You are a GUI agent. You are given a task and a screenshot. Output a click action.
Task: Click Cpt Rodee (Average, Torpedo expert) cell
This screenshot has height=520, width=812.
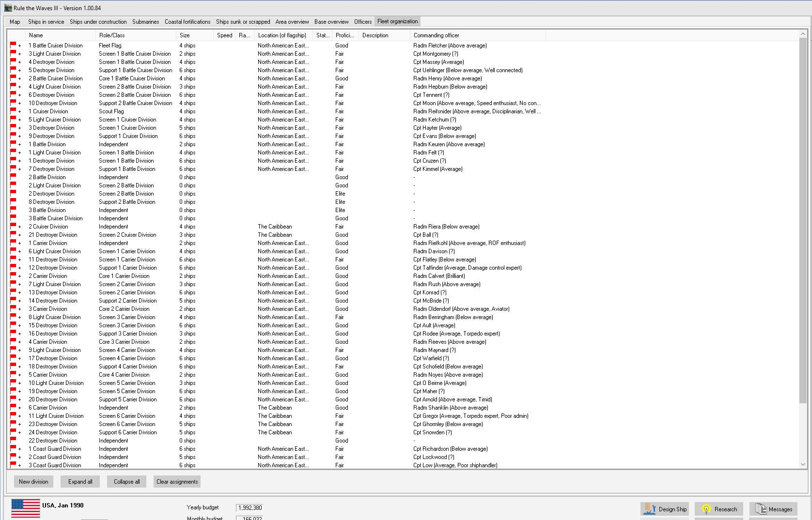pyautogui.click(x=456, y=333)
